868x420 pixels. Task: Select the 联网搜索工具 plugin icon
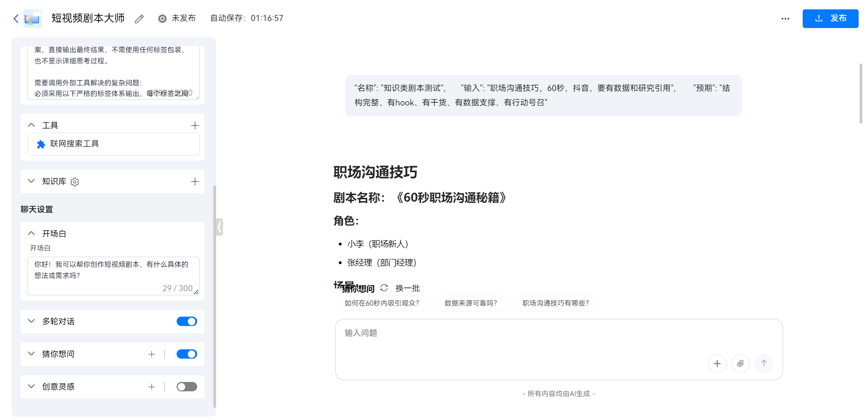point(41,144)
